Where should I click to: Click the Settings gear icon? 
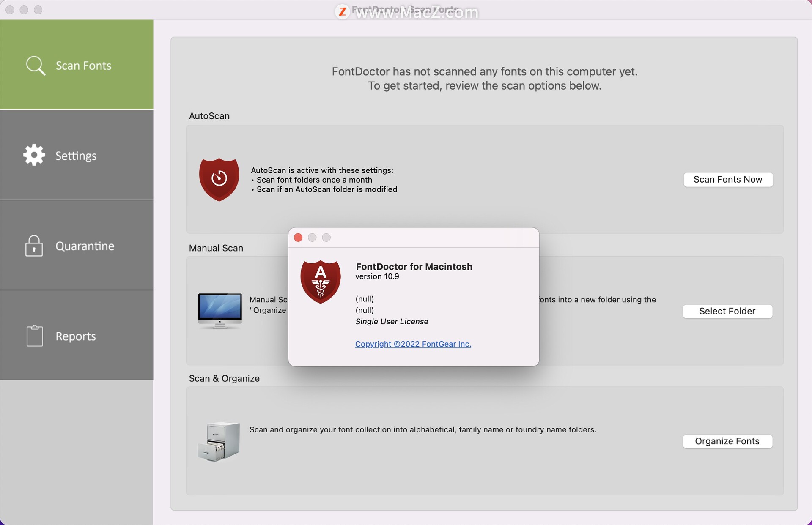(34, 155)
